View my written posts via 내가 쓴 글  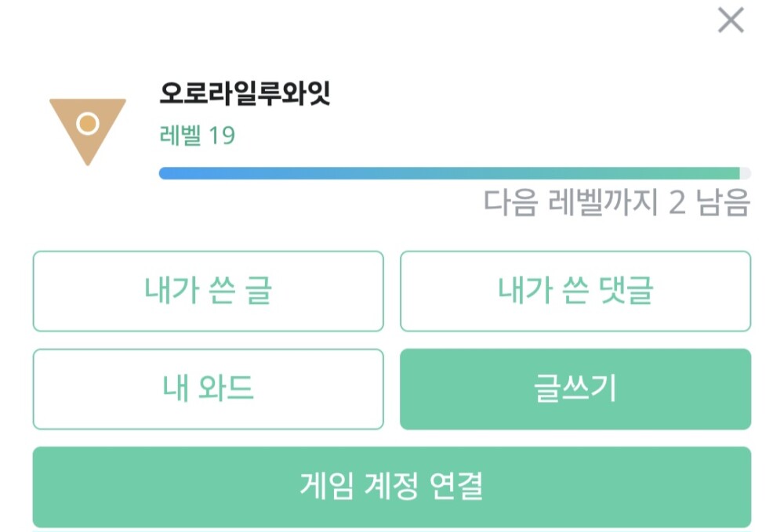pyautogui.click(x=208, y=291)
